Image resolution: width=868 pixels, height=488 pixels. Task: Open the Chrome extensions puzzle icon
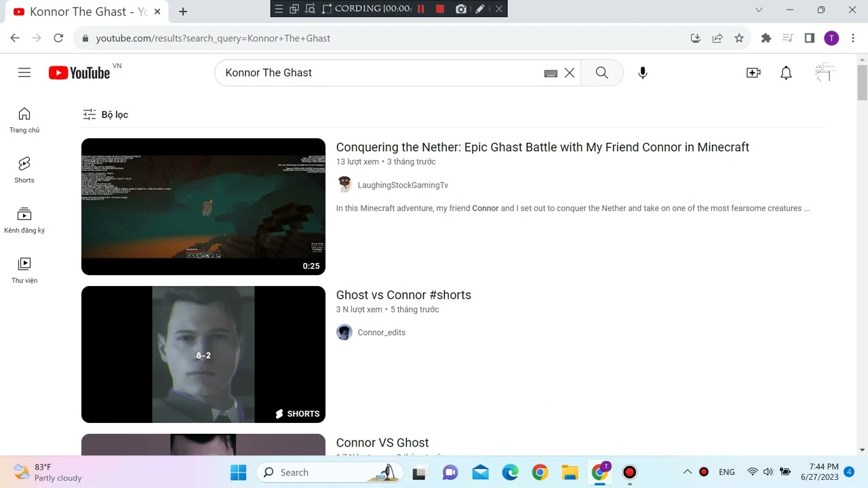tap(766, 38)
